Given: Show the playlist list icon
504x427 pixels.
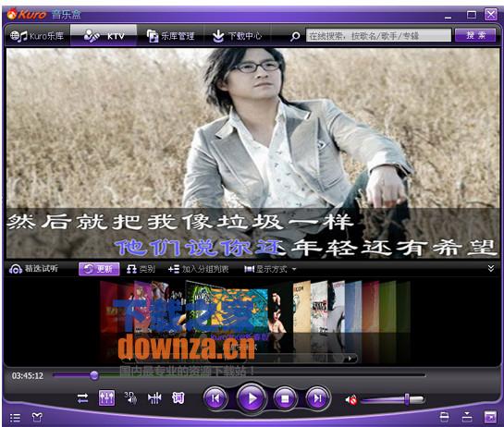Looking at the screenshot, I should coord(15,418).
